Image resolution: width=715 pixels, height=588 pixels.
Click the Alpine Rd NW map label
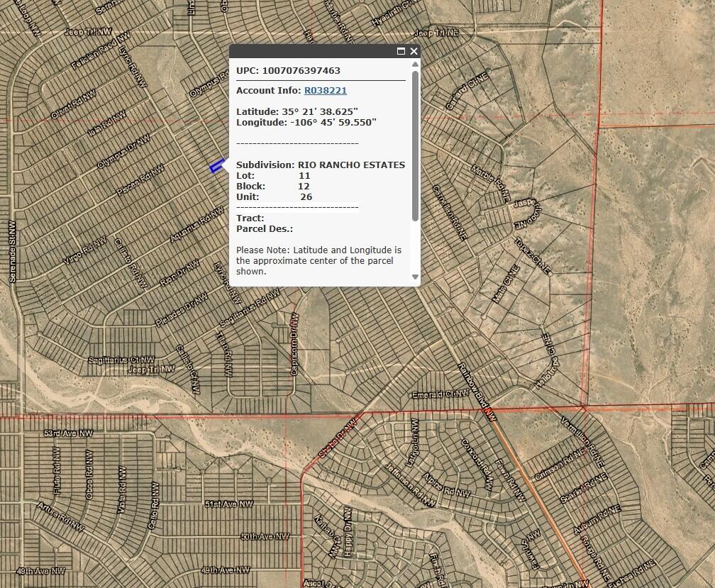click(x=446, y=485)
